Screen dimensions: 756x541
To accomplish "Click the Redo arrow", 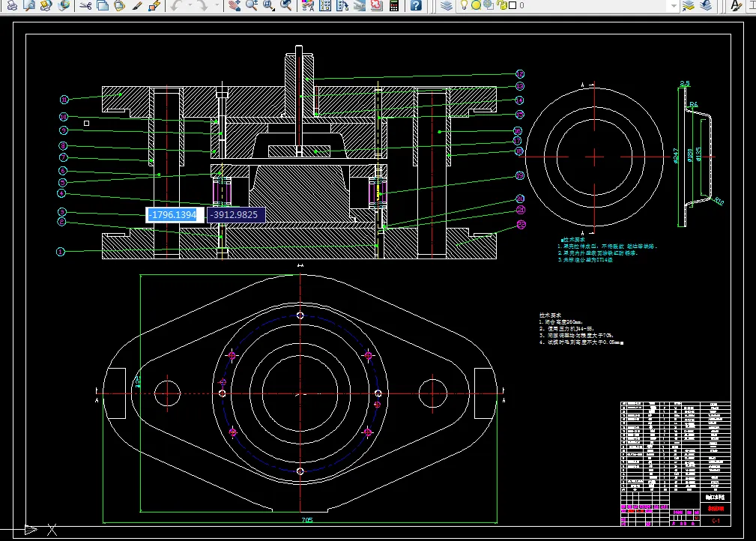I will pyautogui.click(x=203, y=5).
